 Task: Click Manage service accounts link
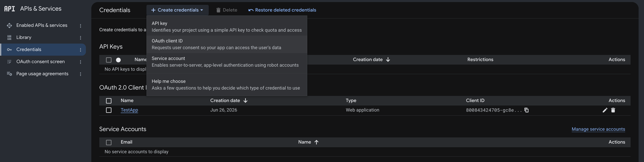[598, 129]
